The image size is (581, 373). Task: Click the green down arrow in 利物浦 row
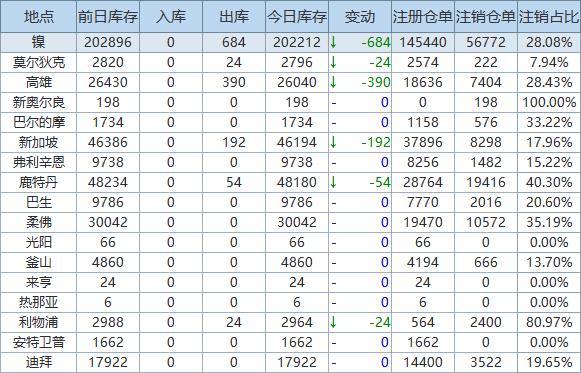[333, 322]
